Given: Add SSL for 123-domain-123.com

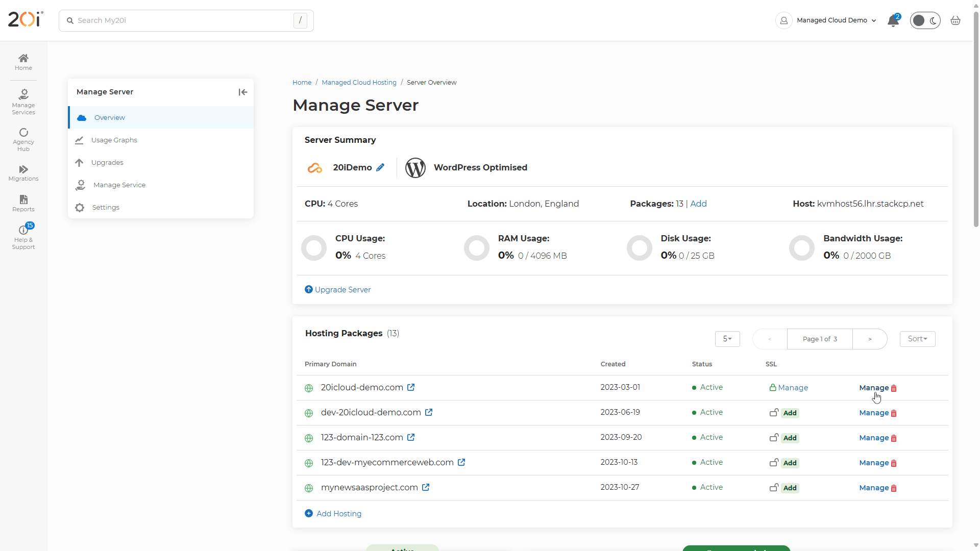Looking at the screenshot, I should click(790, 438).
